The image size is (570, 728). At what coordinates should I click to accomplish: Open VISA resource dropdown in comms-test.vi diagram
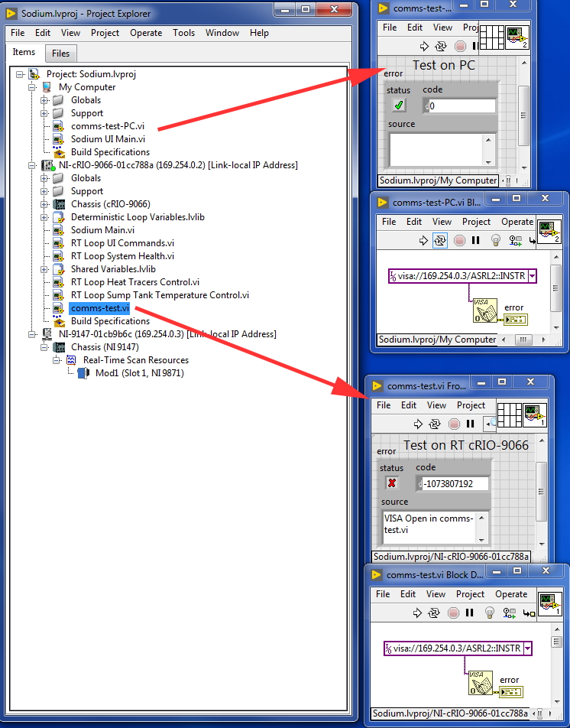(x=528, y=648)
